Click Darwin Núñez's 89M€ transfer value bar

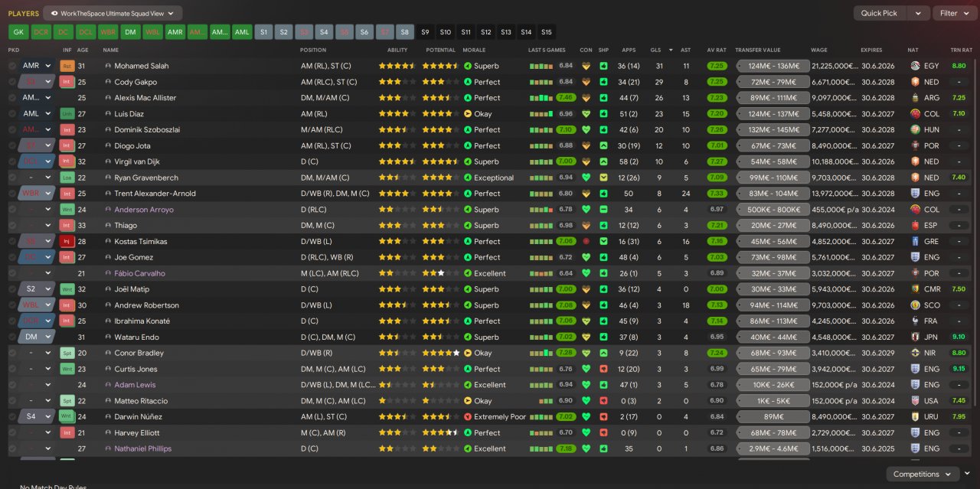click(x=773, y=417)
